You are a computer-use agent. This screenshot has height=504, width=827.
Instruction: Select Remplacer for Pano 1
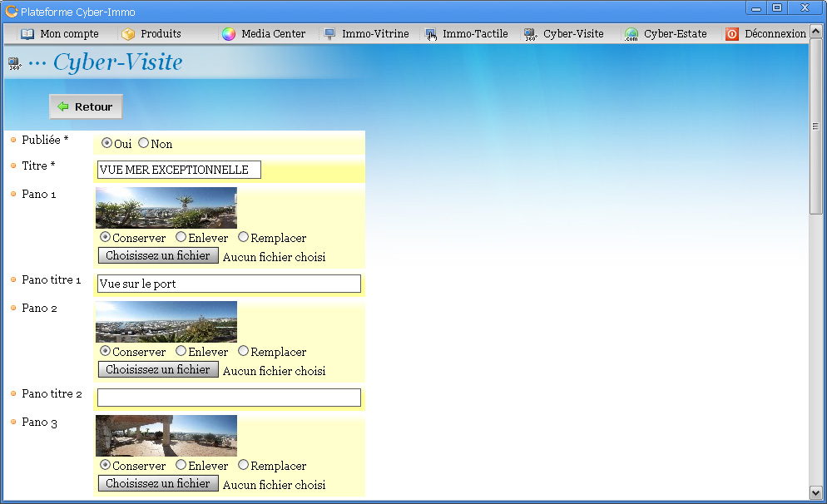pos(243,237)
